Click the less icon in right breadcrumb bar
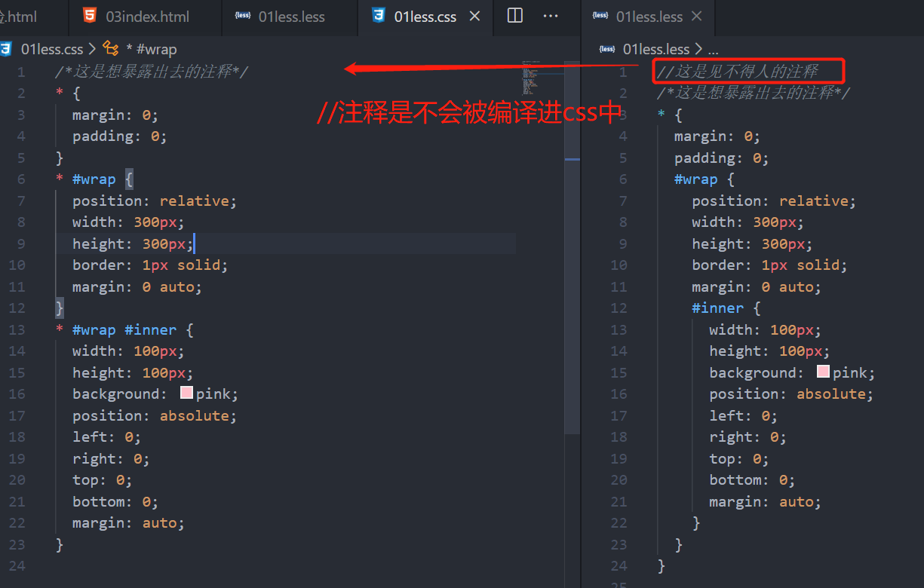This screenshot has height=588, width=924. pyautogui.click(x=607, y=49)
